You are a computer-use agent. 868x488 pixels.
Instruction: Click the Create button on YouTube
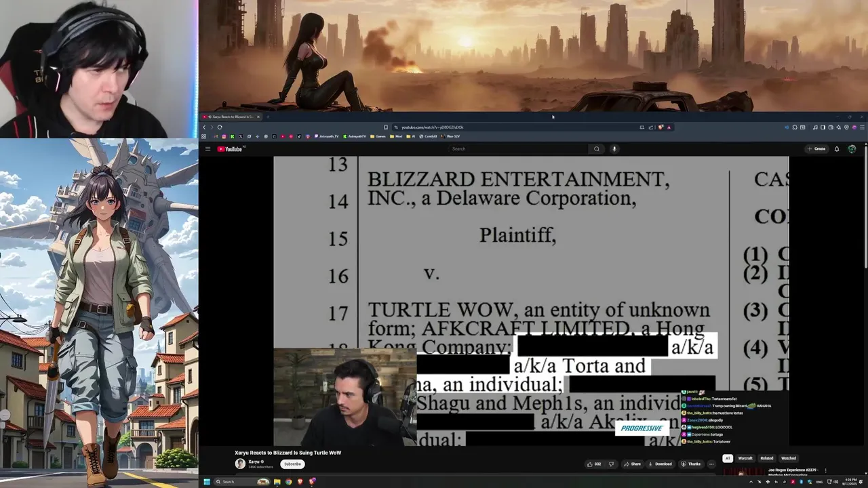816,149
